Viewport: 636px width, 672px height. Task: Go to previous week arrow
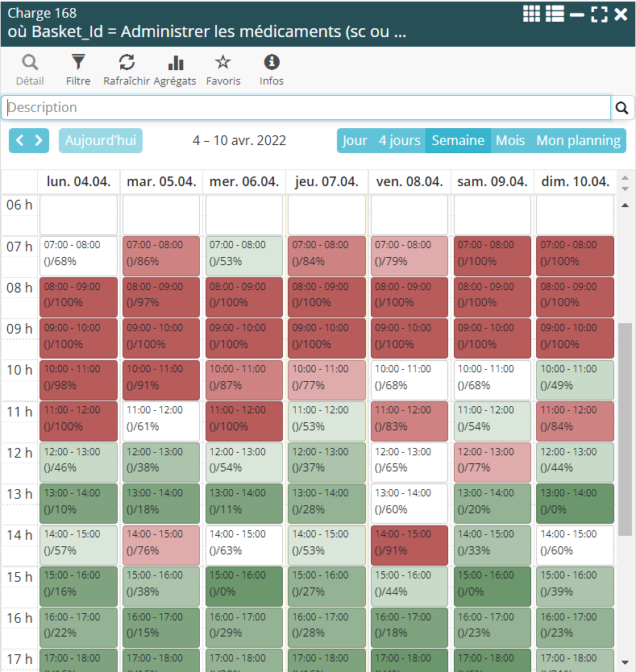[20, 140]
